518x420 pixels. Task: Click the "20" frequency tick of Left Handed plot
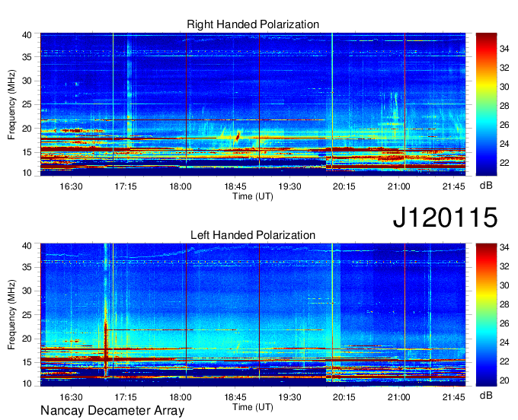(27, 339)
